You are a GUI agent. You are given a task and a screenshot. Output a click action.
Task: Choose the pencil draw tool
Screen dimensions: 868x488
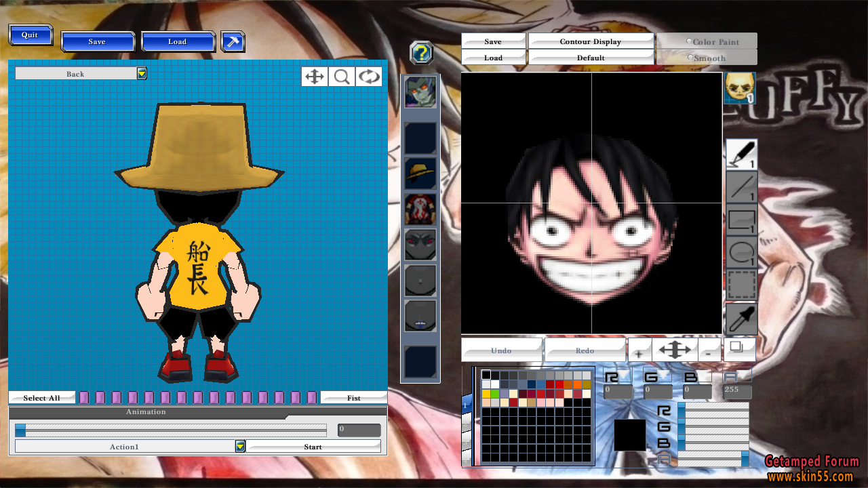tap(741, 154)
